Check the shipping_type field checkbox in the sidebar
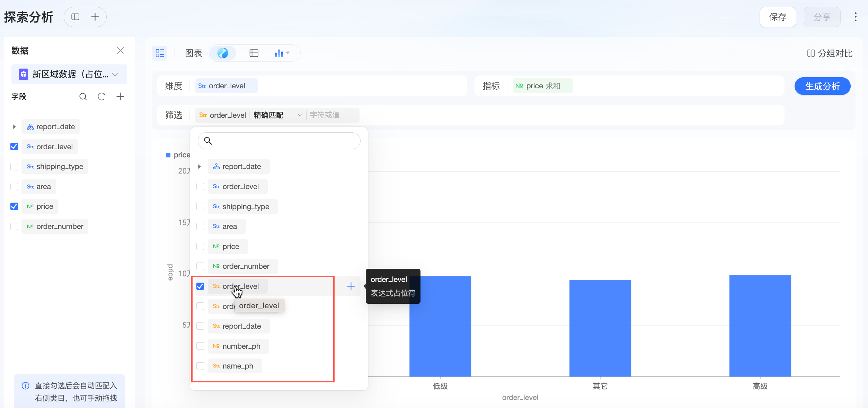 click(x=14, y=167)
